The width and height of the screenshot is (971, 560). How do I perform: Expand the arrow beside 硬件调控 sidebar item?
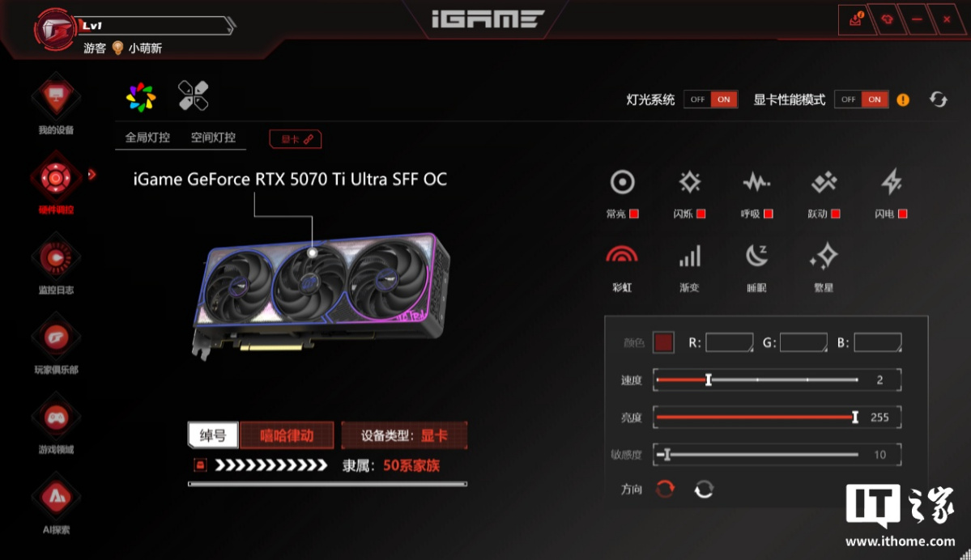click(x=92, y=175)
